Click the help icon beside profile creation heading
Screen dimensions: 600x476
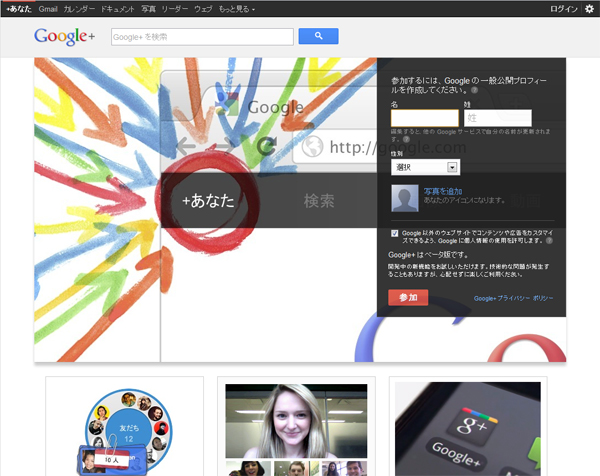[x=474, y=90]
